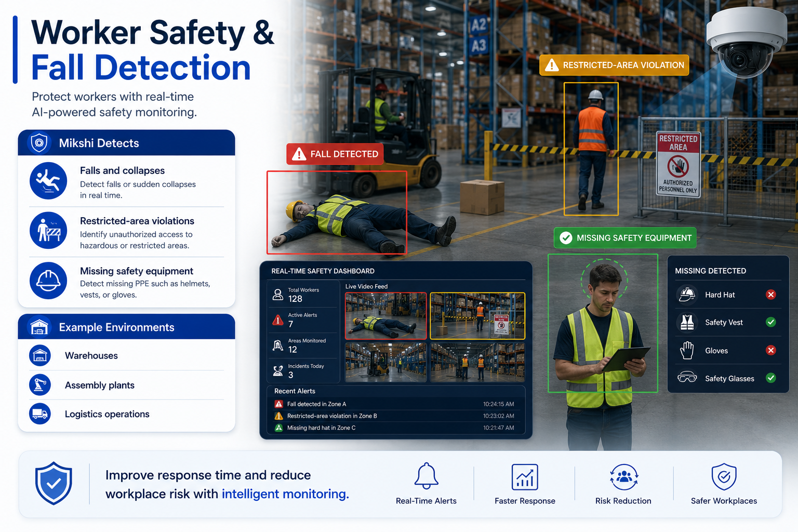The width and height of the screenshot is (798, 532).
Task: Click the Restricted-area violations barrier icon
Action: 48,231
